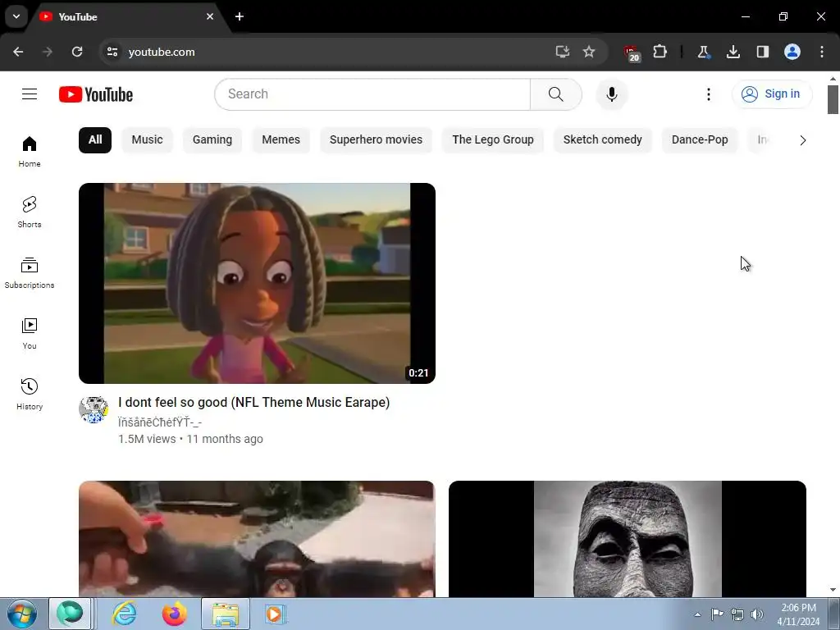The height and width of the screenshot is (630, 840).
Task: Open the Chrome profile avatar
Action: (x=792, y=52)
